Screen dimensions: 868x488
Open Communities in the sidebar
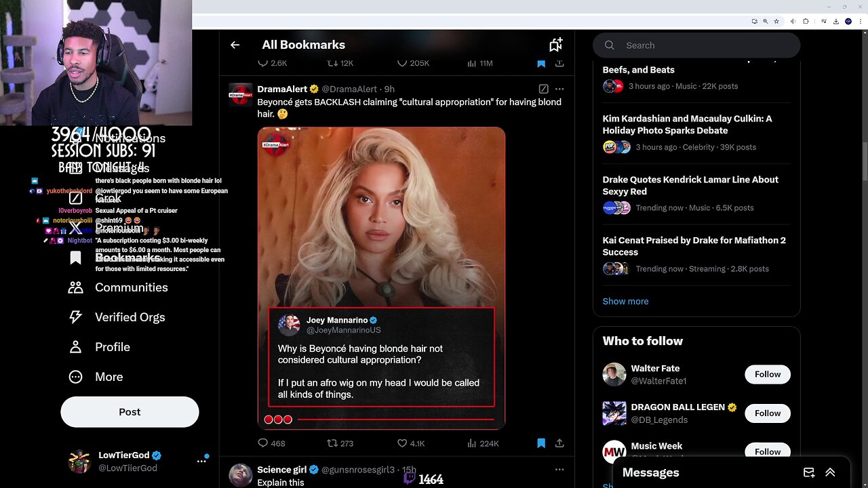pyautogui.click(x=118, y=287)
